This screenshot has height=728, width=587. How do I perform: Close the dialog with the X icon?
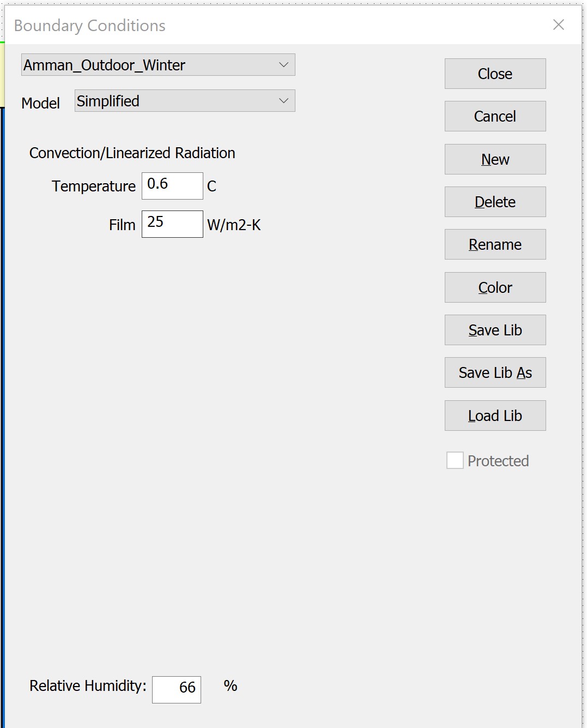click(558, 25)
